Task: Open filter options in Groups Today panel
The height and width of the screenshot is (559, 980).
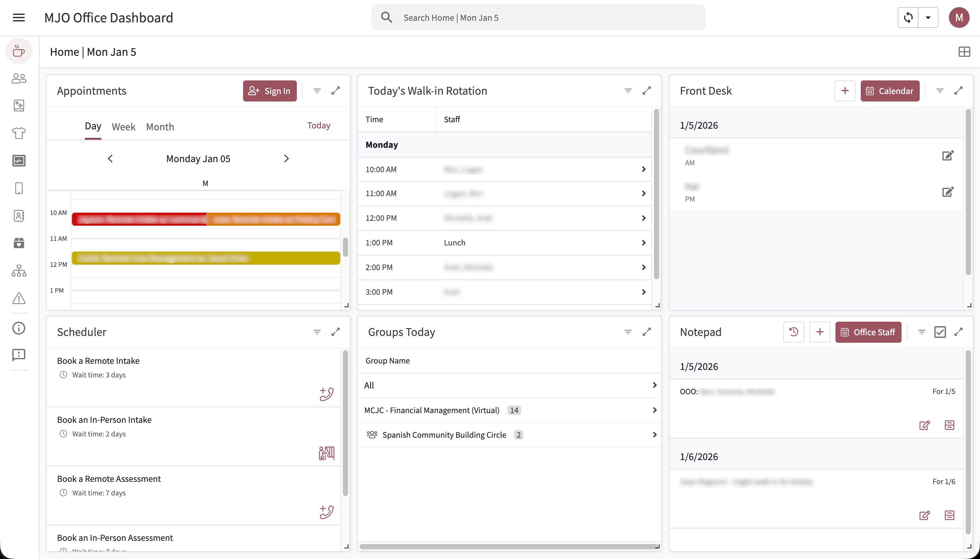Action: coord(628,332)
